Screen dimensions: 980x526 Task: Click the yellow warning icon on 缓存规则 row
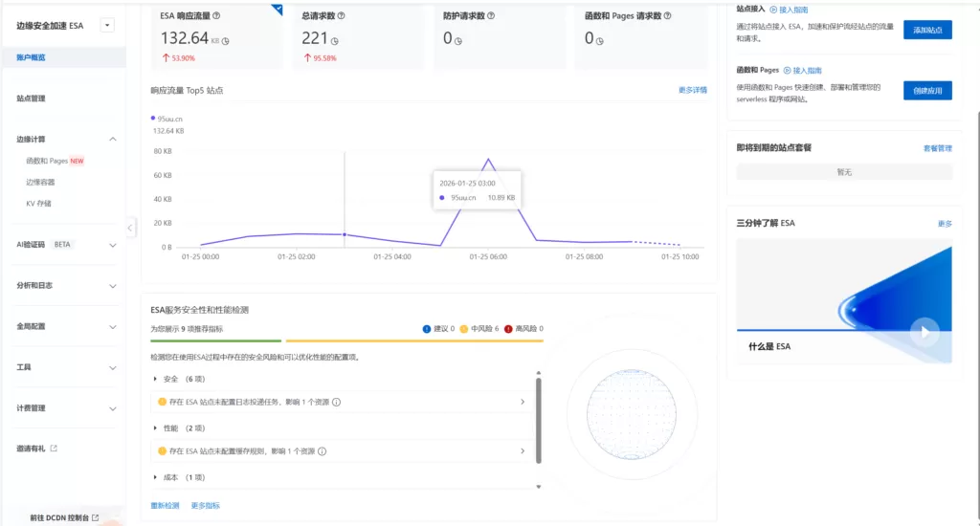click(x=162, y=451)
